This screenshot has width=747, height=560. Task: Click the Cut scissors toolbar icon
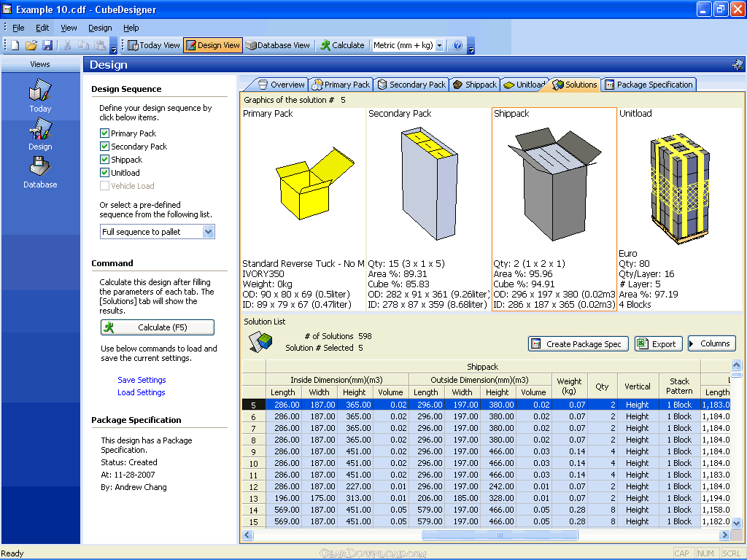click(x=68, y=45)
